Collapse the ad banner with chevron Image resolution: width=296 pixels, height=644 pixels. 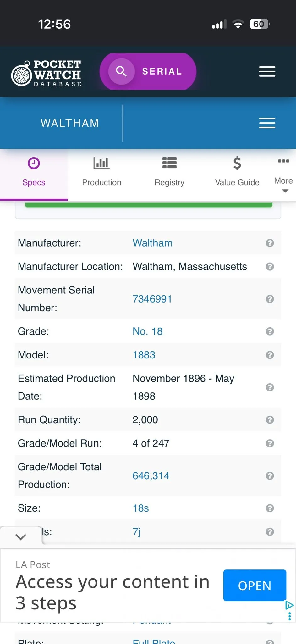[21, 537]
